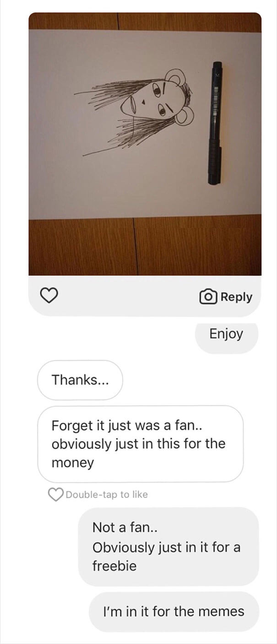Click the word "freebie" in the sent message
The height and width of the screenshot is (644, 277).
(114, 566)
